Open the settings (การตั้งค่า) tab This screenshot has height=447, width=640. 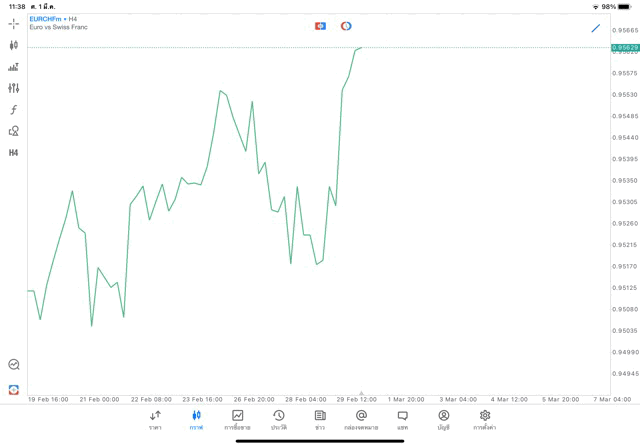click(x=485, y=419)
